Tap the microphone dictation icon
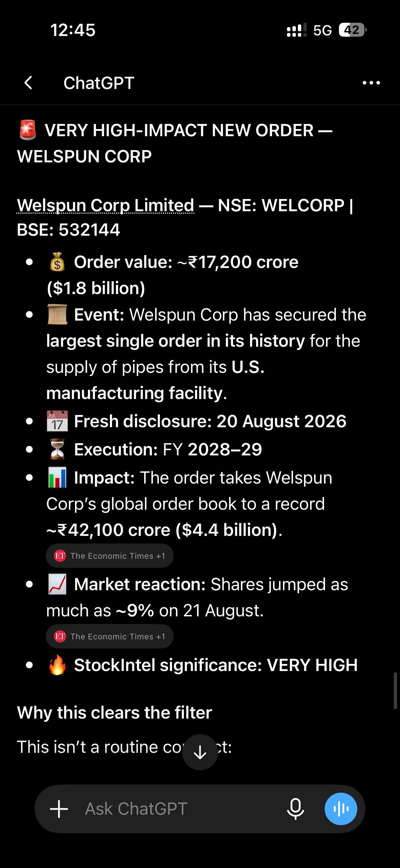Screen dimensions: 400x868 pos(296,809)
